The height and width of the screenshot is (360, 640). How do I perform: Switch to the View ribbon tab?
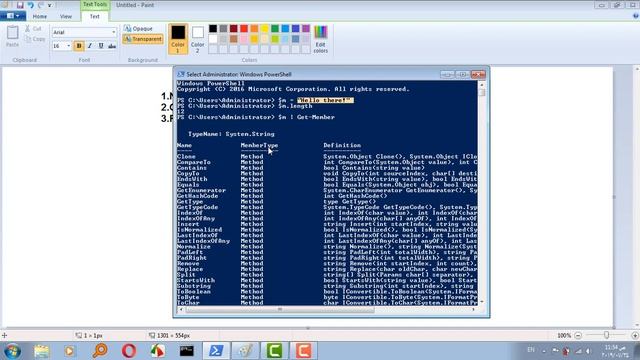click(66, 16)
